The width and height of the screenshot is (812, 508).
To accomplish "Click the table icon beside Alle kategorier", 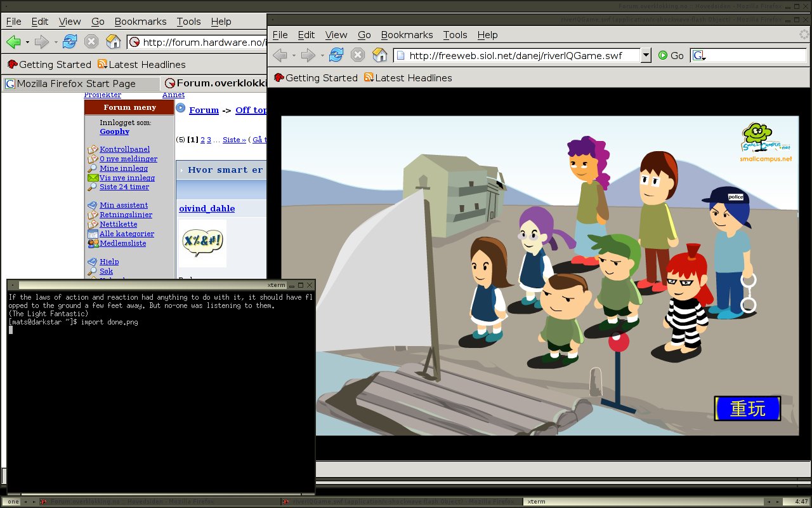I will tap(93, 234).
